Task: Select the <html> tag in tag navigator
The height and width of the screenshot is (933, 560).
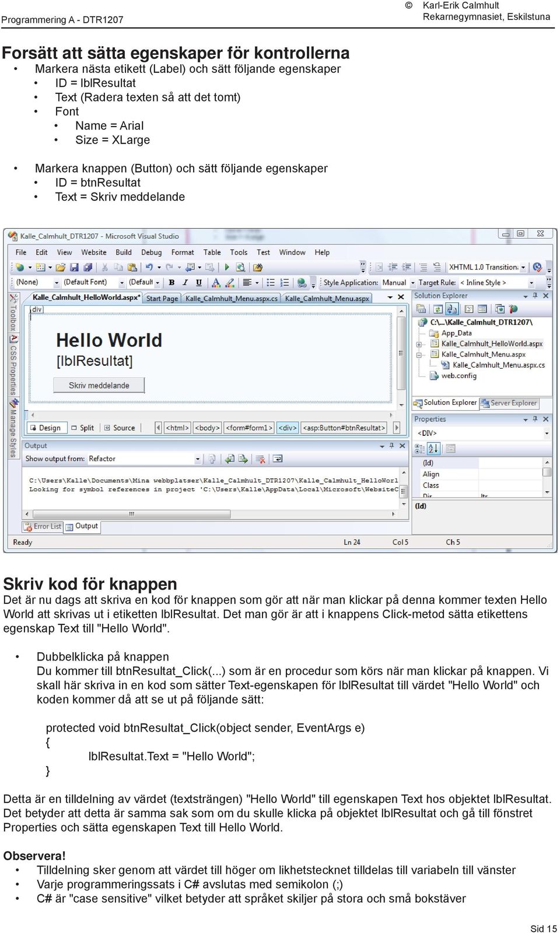Action: point(177,428)
